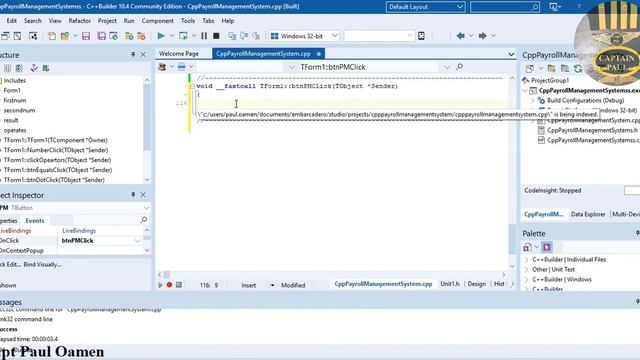
Task: Click the Remove file from project icon
Action: click(x=141, y=36)
